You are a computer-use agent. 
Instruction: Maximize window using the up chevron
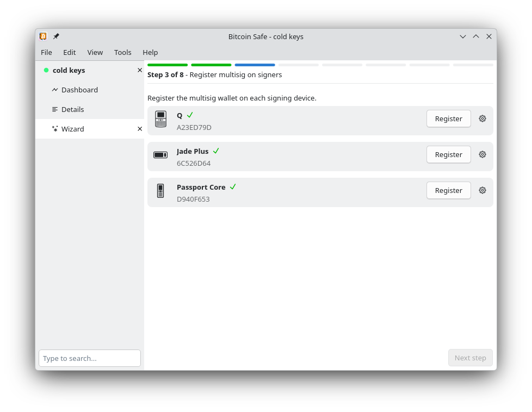click(x=476, y=36)
